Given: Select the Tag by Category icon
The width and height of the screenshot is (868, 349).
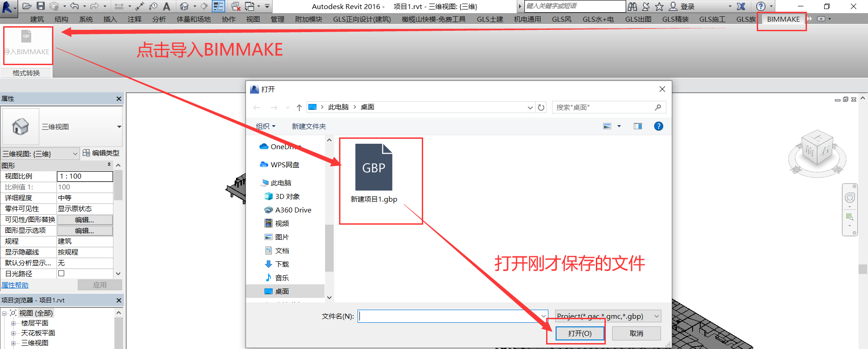Looking at the screenshot, I should (153, 6).
